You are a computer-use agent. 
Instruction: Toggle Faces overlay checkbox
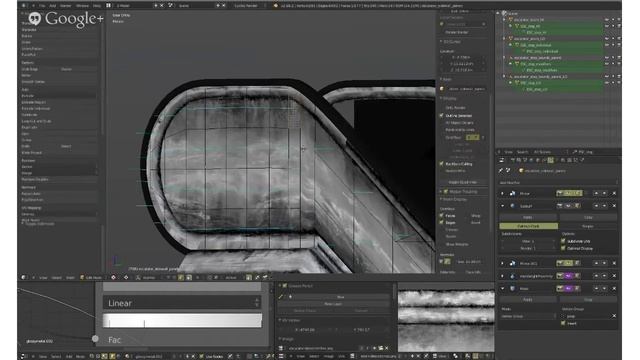pyautogui.click(x=442, y=216)
